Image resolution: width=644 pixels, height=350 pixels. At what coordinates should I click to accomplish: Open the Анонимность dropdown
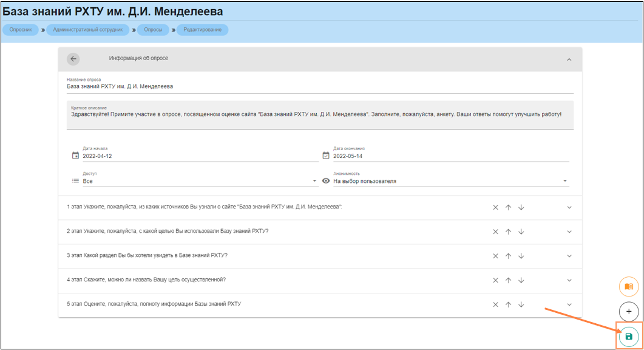451,181
